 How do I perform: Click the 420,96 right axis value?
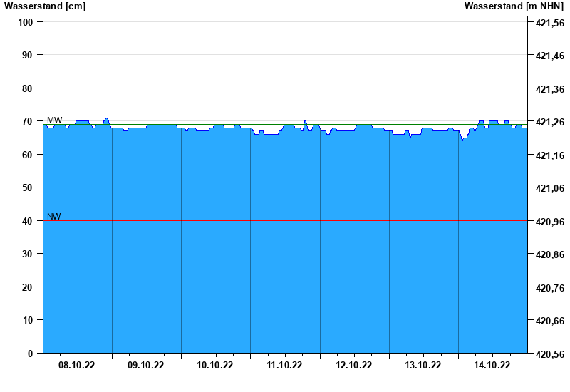pos(550,222)
